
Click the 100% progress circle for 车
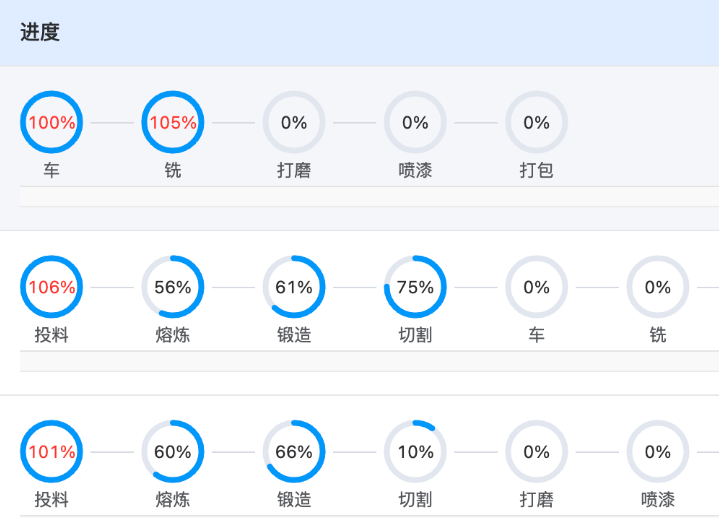click(51, 122)
